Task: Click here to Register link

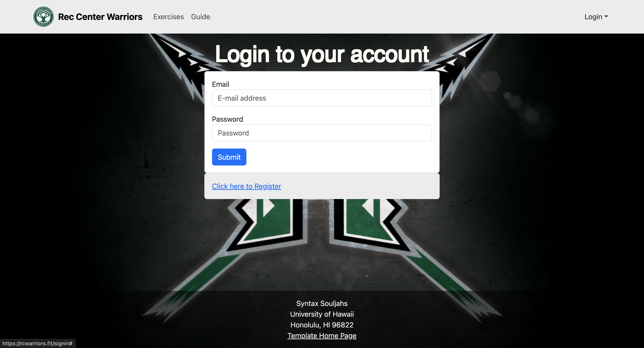Action: click(x=246, y=186)
